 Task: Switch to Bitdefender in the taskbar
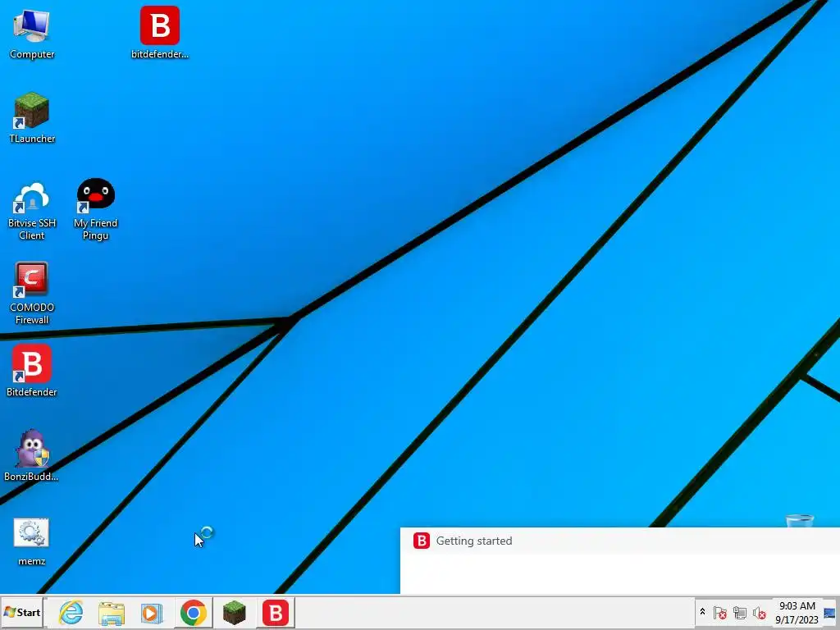click(276, 612)
